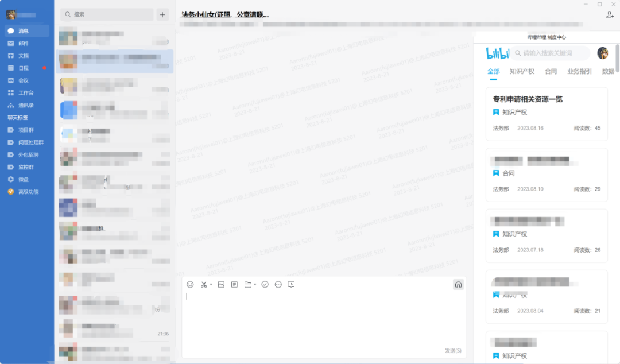Open the 消息 messages section

27,31
